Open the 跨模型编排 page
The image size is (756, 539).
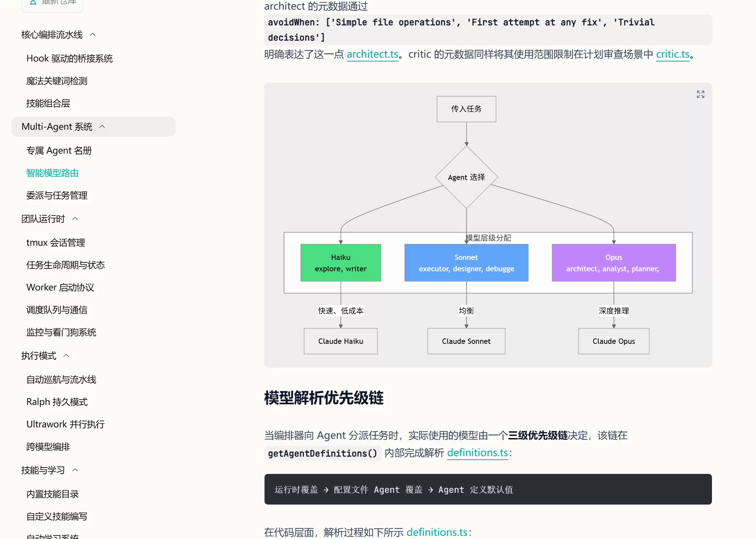click(x=48, y=447)
